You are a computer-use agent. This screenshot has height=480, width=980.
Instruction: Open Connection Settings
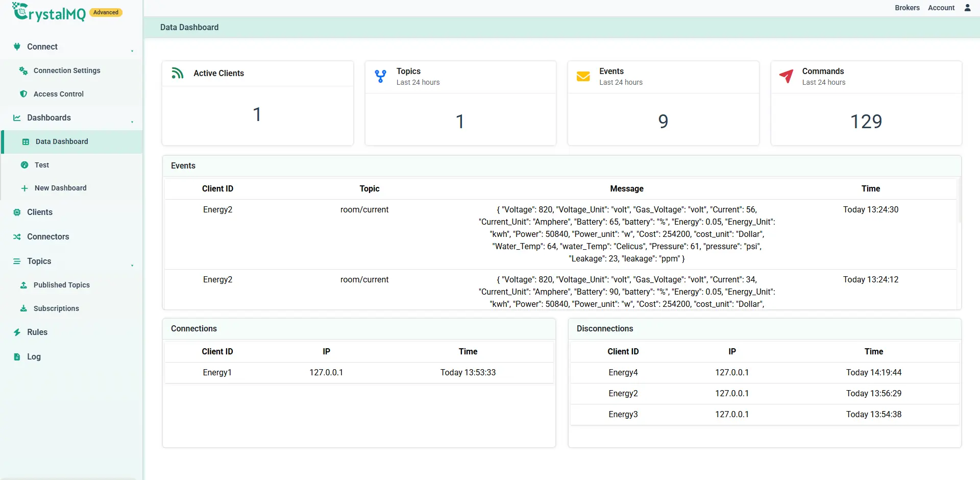[x=67, y=70]
